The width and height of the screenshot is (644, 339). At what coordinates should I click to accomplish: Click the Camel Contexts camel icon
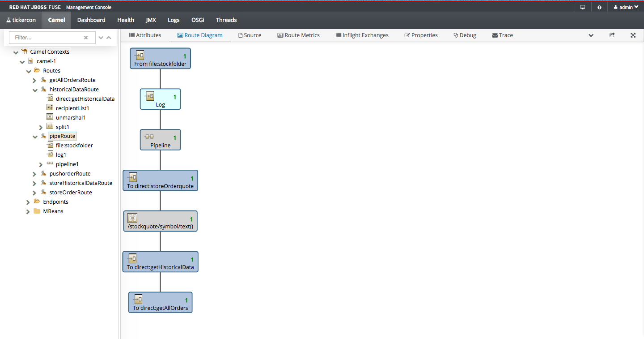[x=24, y=51]
